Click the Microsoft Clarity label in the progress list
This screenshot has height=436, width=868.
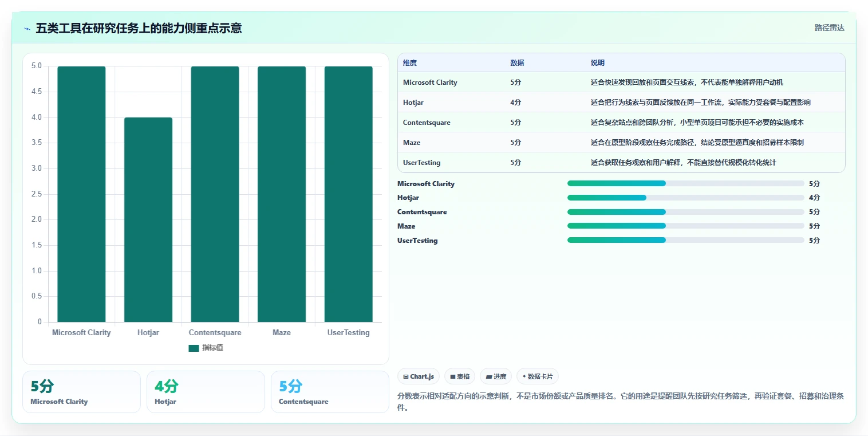(x=426, y=184)
